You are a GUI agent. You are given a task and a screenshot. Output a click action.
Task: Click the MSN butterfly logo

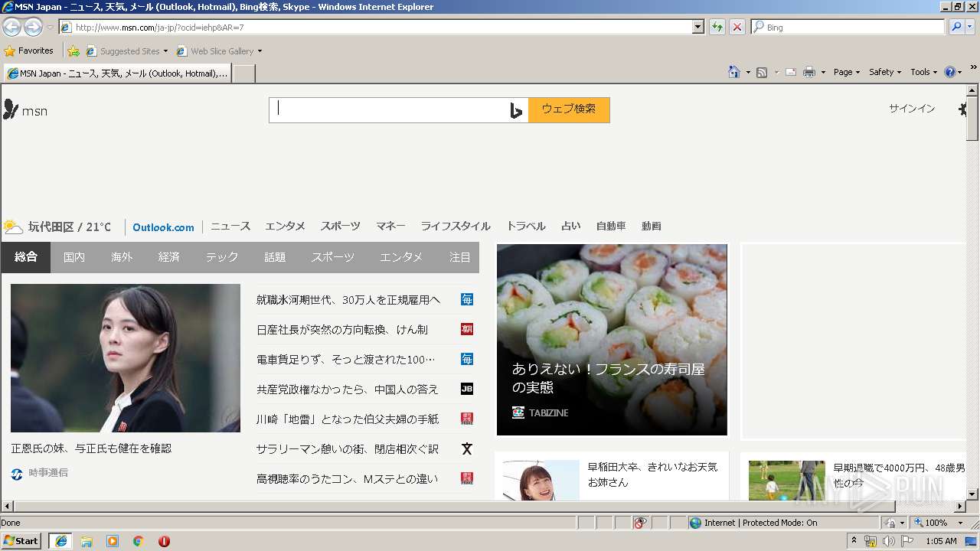point(11,109)
